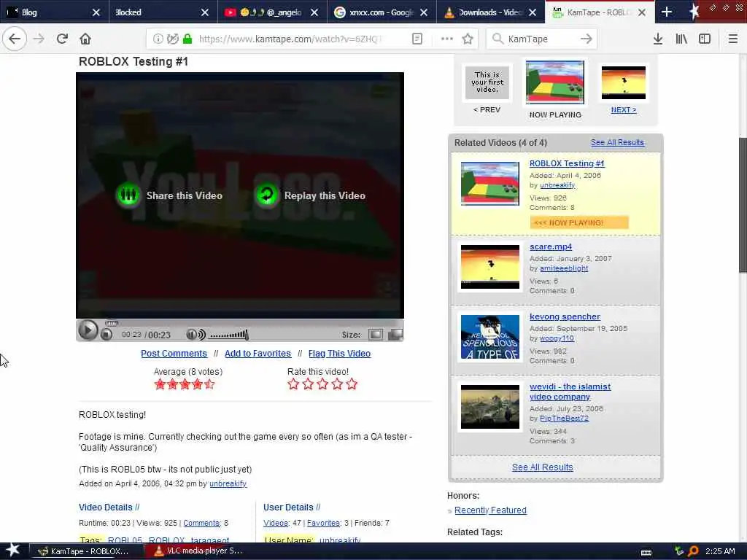
Task: Open the library icon in toolbar
Action: (x=681, y=39)
